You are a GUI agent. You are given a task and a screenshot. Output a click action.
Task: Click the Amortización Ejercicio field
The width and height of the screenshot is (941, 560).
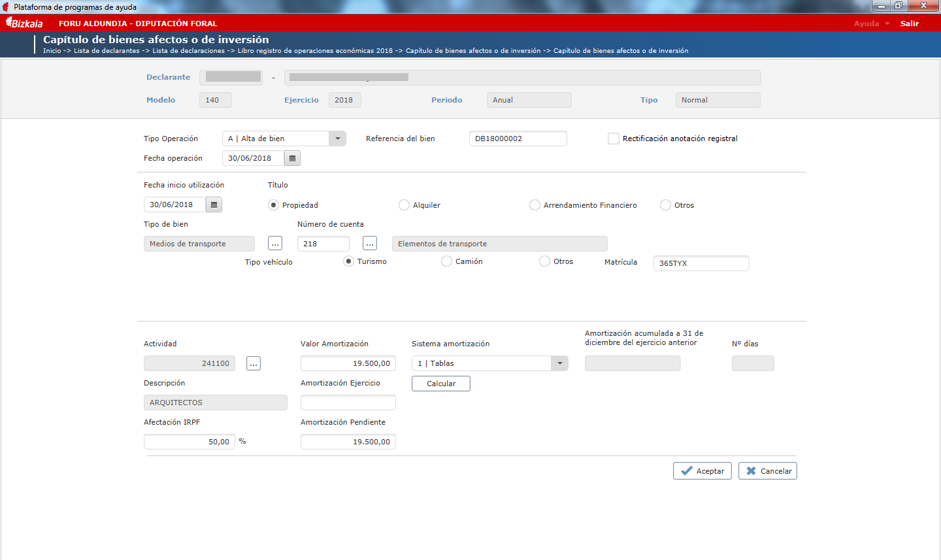coord(348,403)
